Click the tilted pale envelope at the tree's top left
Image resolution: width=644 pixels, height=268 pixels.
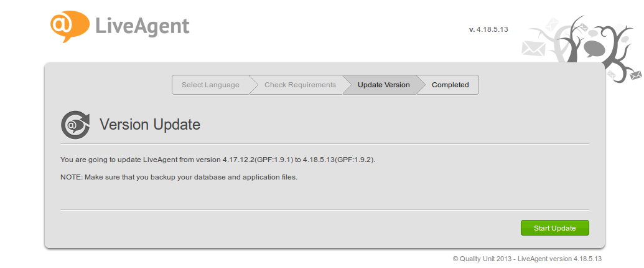(551, 24)
